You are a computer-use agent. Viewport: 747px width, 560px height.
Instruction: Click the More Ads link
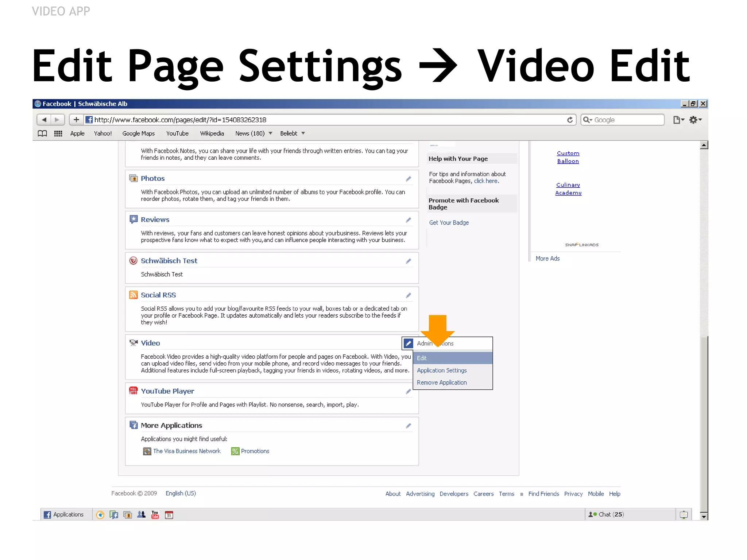[x=547, y=258]
